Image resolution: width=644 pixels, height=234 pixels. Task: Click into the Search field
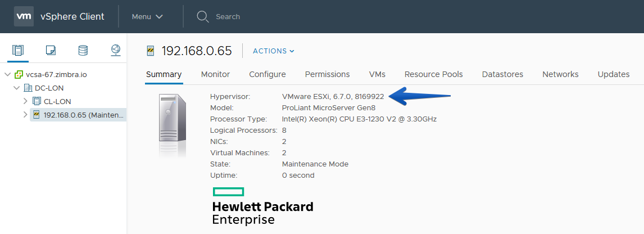(228, 17)
